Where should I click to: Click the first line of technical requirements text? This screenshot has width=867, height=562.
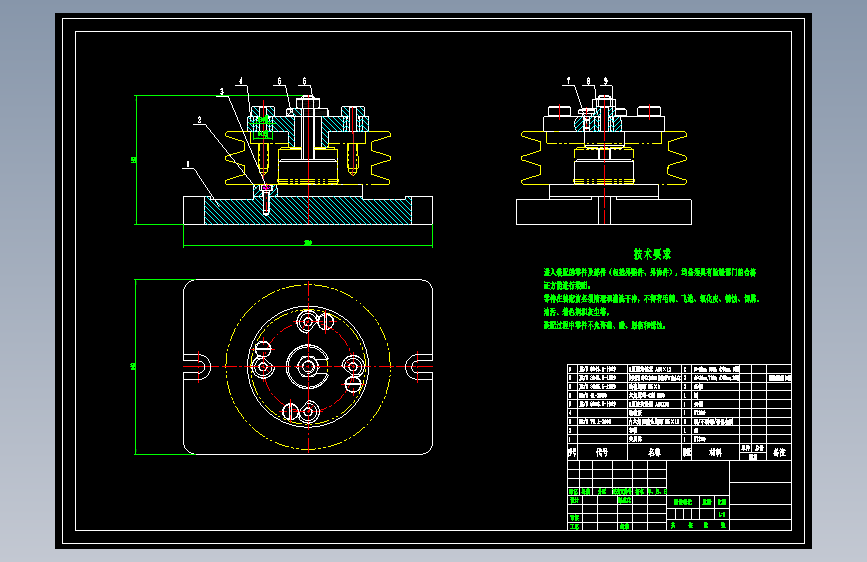click(650, 272)
